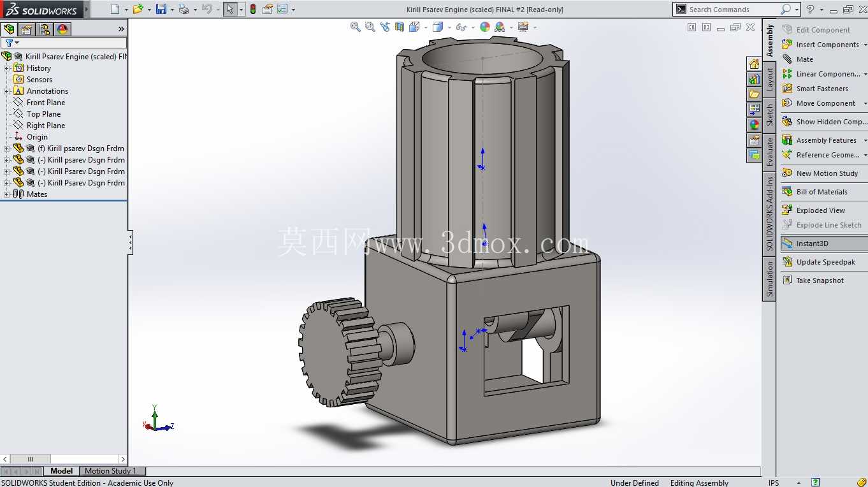Click the Undo arrow icon
The width and height of the screenshot is (868, 487).
point(206,9)
